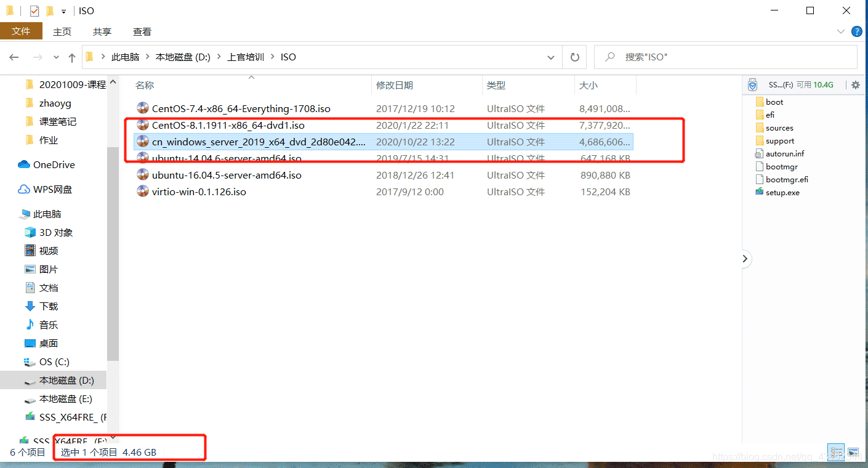Viewport: 868px width, 468px height.
Task: Switch to the 查看 ribbon tab
Action: click(x=142, y=31)
